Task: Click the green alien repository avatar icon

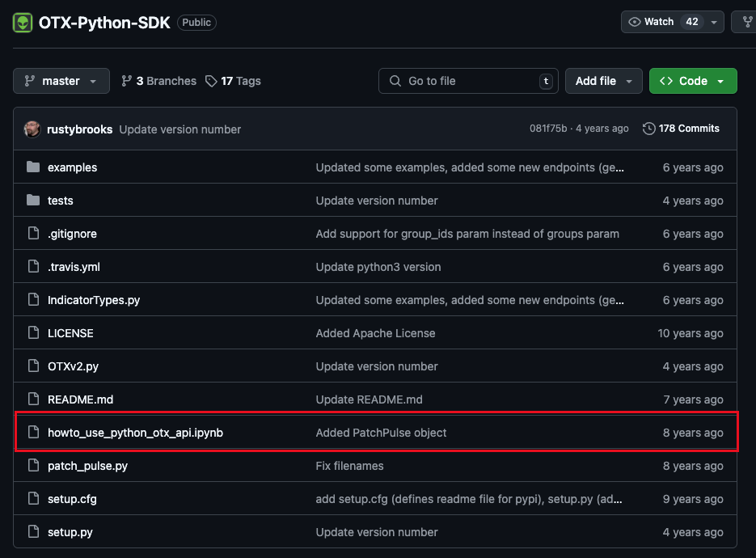Action: pos(23,23)
